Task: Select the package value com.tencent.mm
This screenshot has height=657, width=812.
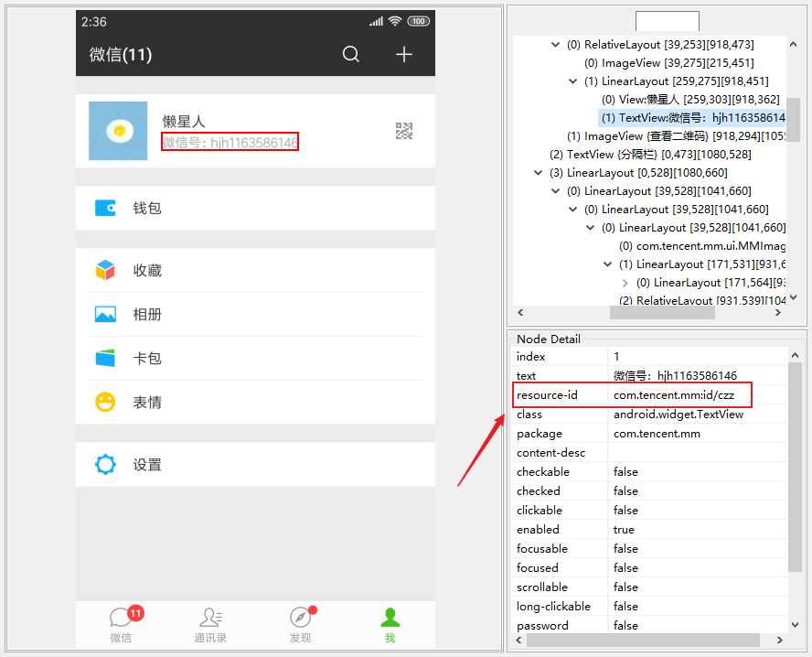Action: pos(657,434)
